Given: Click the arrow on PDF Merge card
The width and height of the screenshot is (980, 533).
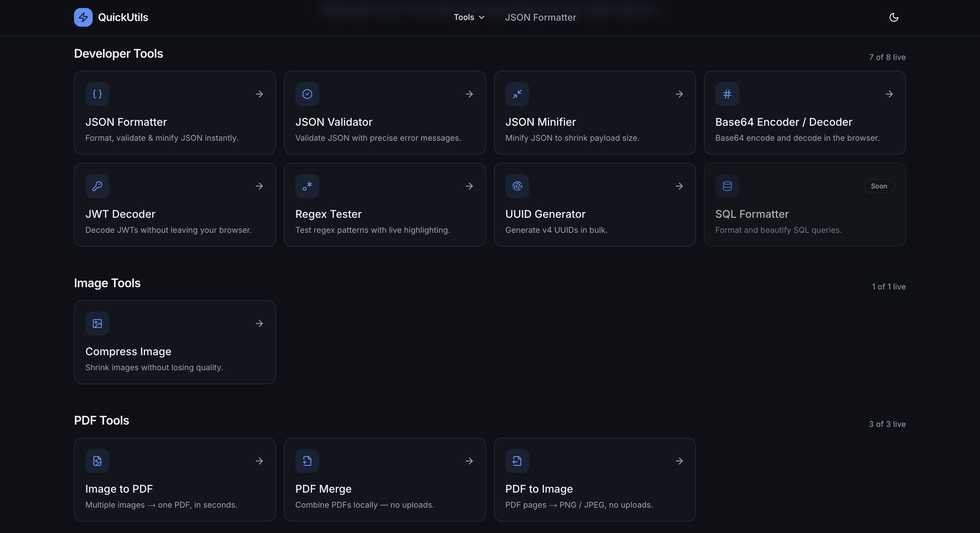Looking at the screenshot, I should point(469,461).
